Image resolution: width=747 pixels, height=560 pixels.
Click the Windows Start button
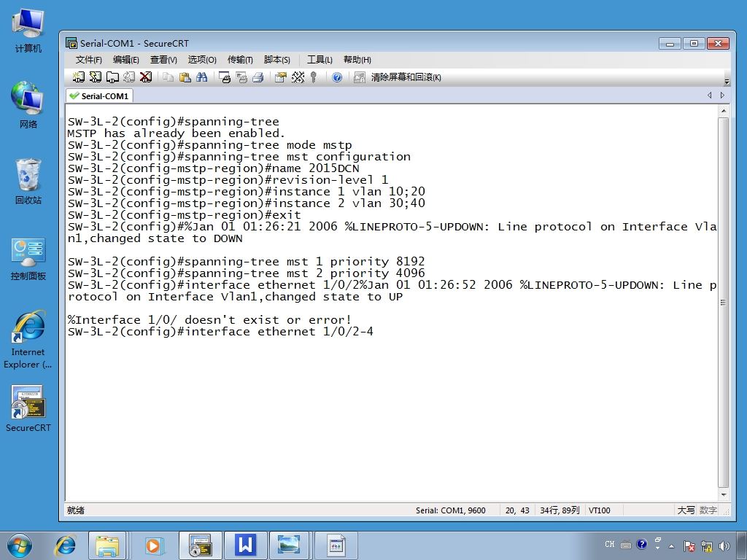[20, 545]
